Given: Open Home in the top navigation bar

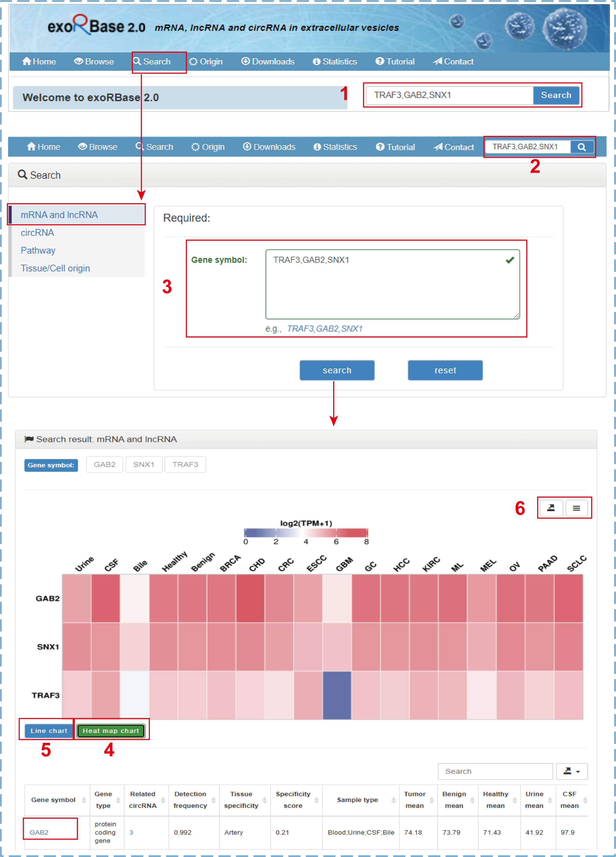Looking at the screenshot, I should point(39,61).
